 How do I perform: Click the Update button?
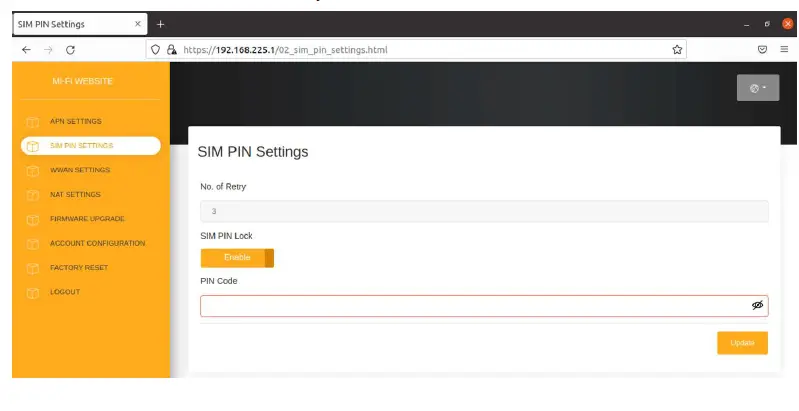point(742,343)
